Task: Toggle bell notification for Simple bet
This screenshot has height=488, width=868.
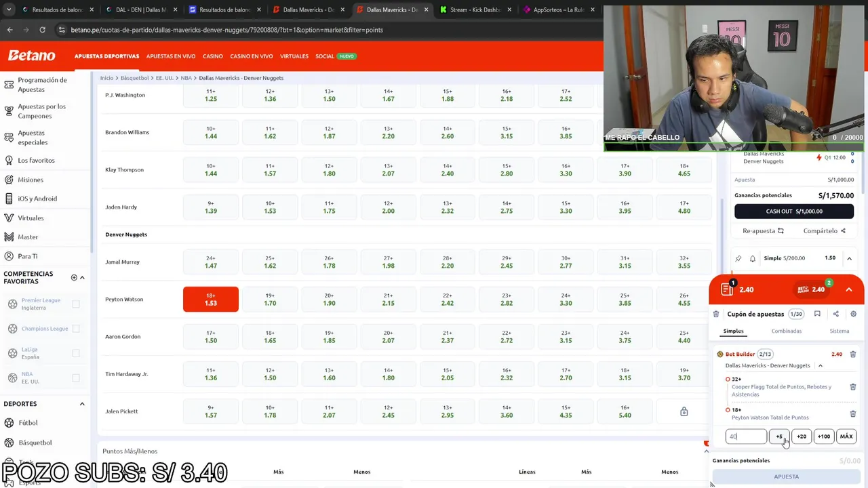Action: click(752, 258)
